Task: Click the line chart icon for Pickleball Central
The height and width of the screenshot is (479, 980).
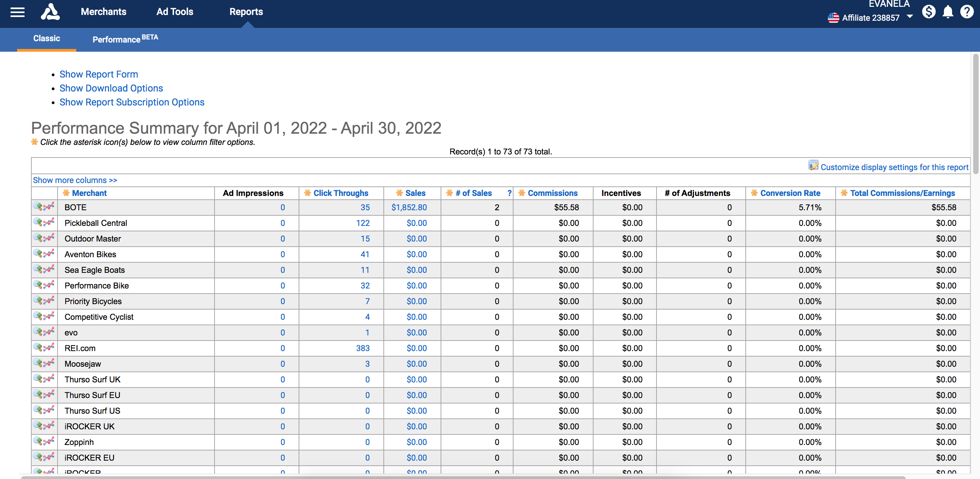Action: coord(49,222)
